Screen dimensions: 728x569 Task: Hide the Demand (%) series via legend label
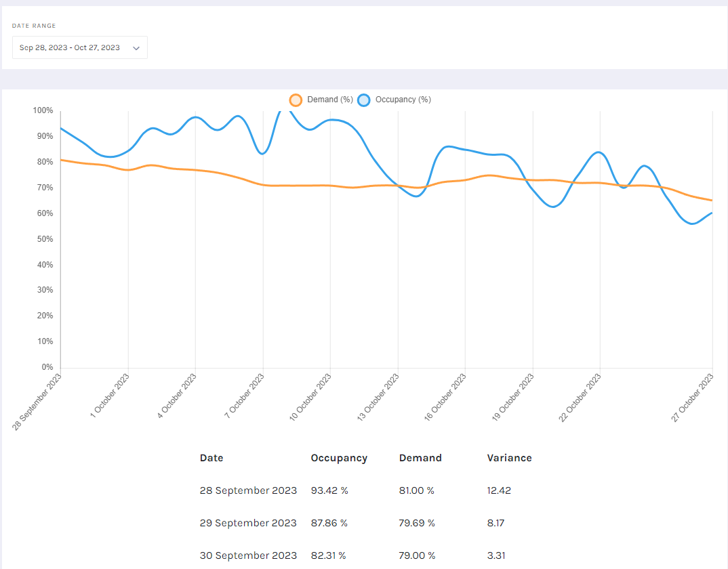pos(330,100)
